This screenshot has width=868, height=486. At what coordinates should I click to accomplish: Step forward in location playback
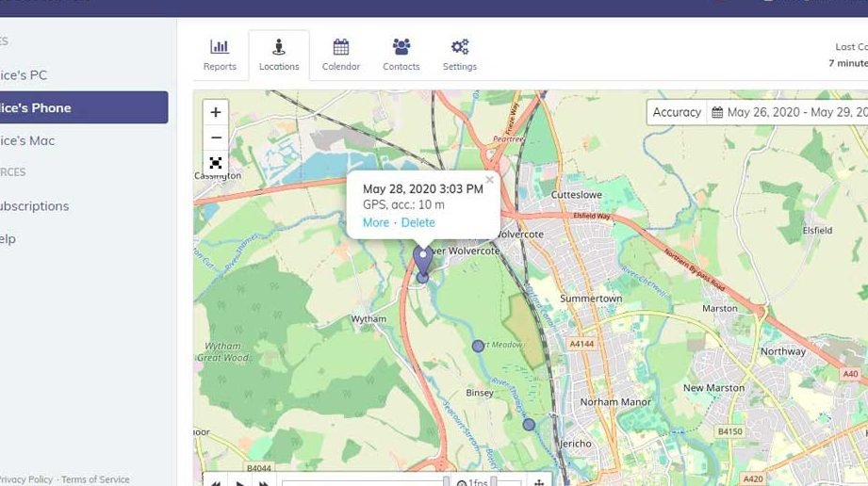(x=264, y=482)
